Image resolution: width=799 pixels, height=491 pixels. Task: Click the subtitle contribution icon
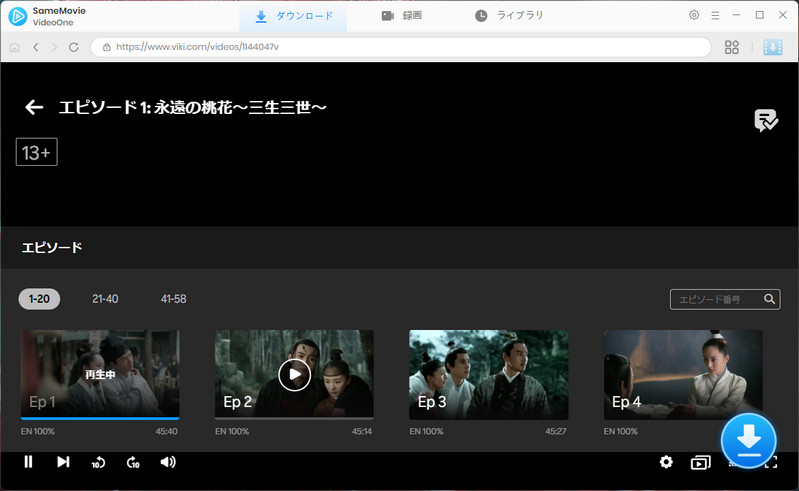[x=766, y=120]
